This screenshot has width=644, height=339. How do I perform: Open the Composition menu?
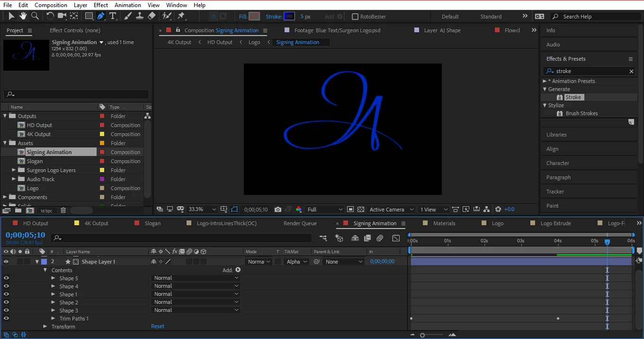pos(51,5)
